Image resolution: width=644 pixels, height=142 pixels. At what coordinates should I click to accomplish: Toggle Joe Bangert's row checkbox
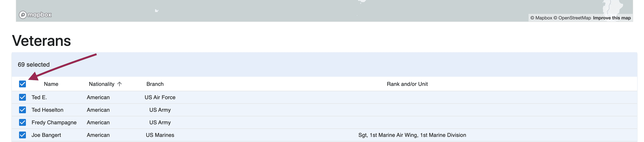[22, 135]
